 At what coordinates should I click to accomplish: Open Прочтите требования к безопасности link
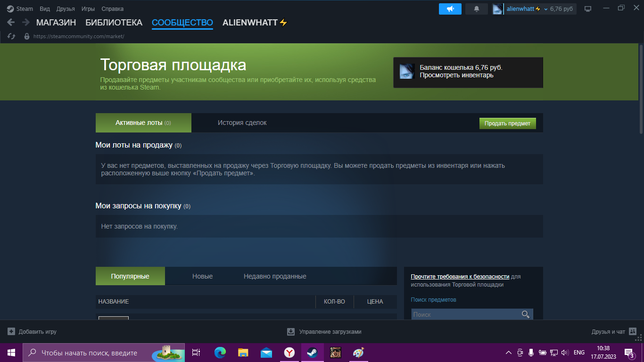[460, 277]
